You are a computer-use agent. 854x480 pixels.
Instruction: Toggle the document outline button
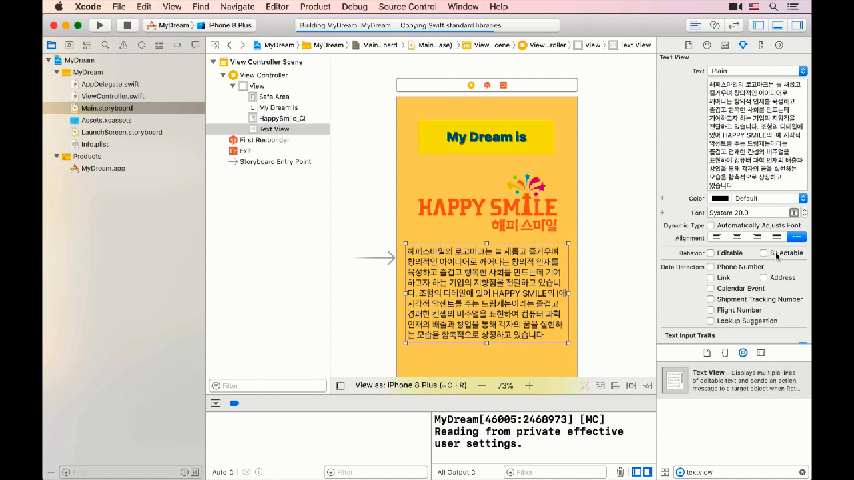point(340,386)
